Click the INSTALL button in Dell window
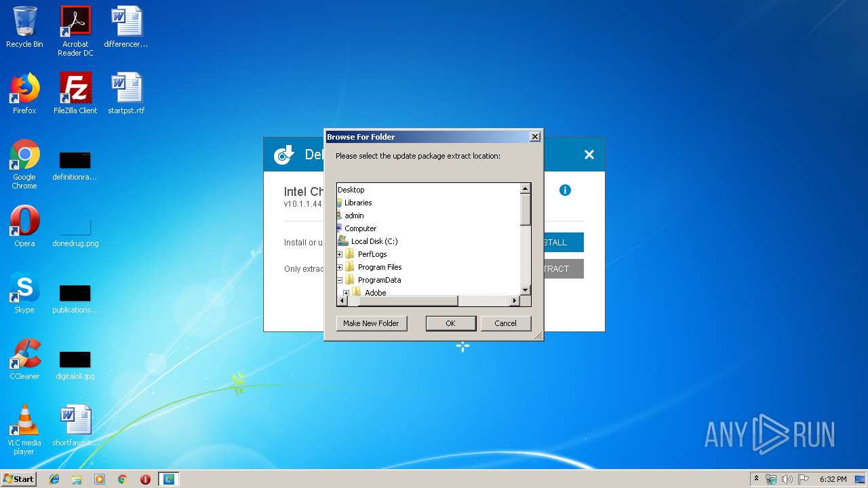Viewport: 868px width, 488px height. [x=563, y=243]
